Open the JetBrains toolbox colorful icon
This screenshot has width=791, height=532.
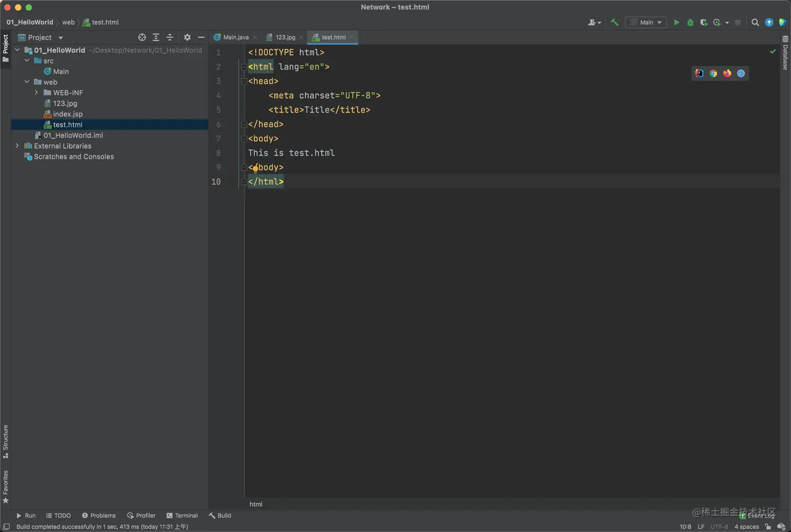[783, 22]
